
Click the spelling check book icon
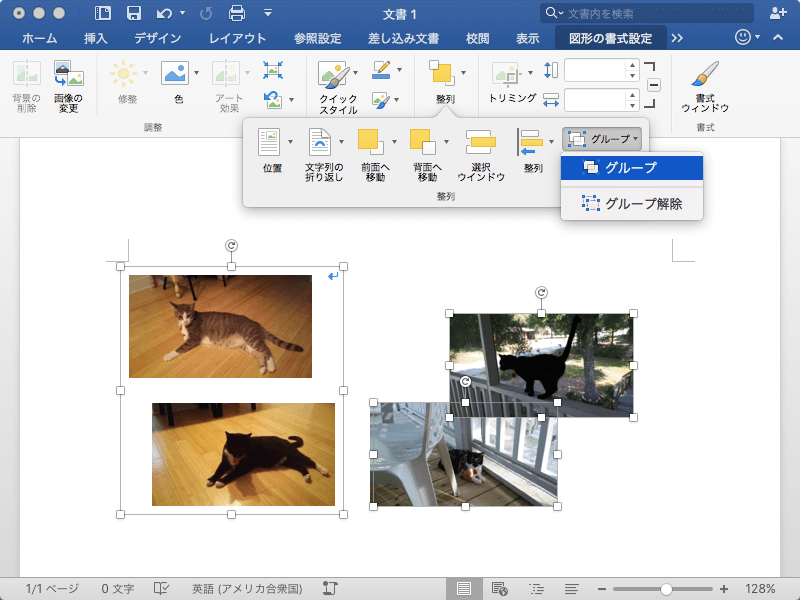coord(161,589)
